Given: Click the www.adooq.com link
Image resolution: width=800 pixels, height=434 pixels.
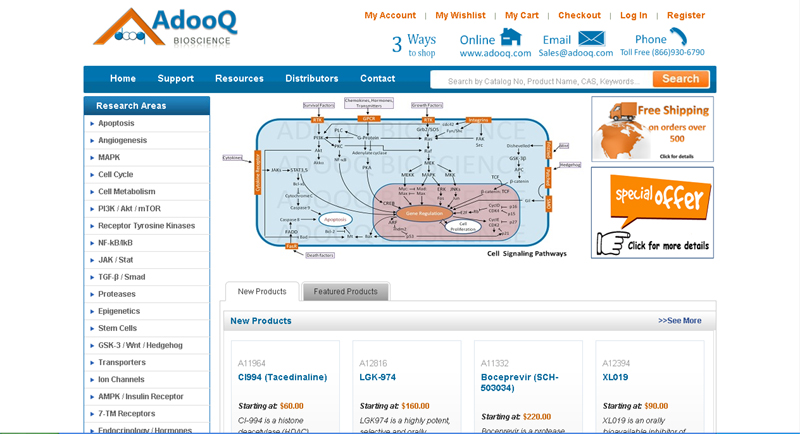Looking at the screenshot, I should tap(495, 53).
